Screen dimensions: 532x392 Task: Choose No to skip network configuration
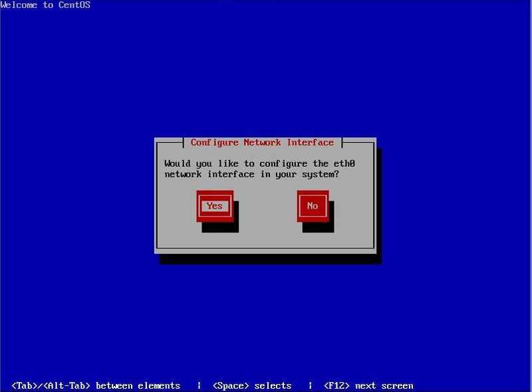point(313,206)
